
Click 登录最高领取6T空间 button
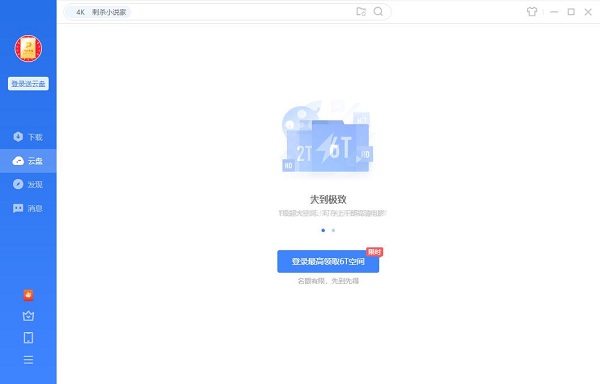(x=328, y=262)
